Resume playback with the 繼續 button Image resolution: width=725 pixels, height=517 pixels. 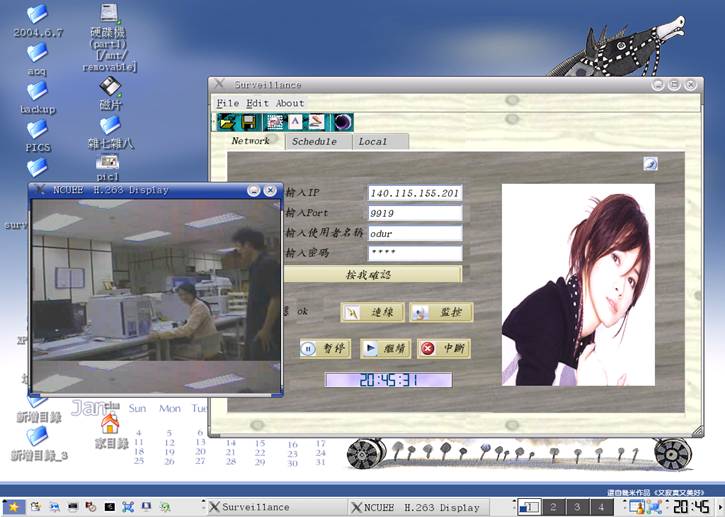point(384,349)
